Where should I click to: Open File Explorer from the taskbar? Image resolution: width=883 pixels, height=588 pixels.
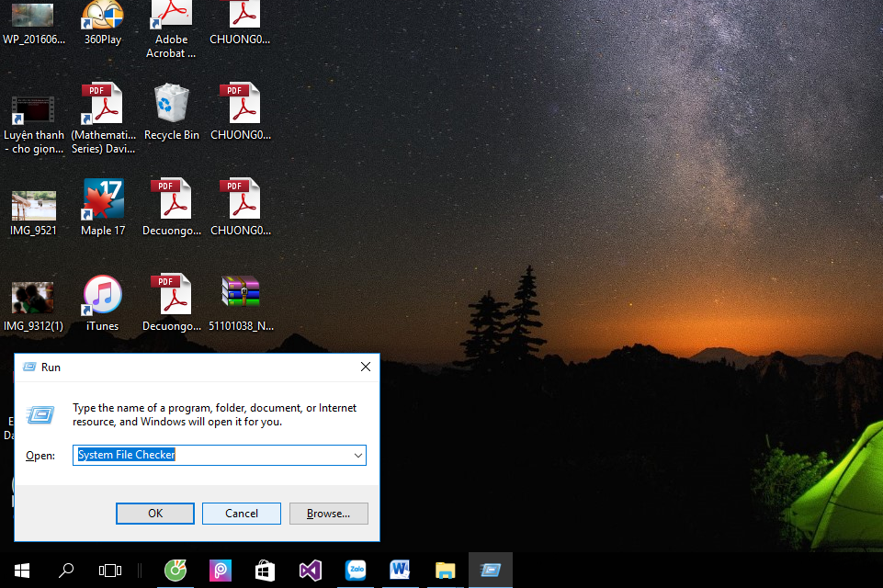[x=445, y=571]
